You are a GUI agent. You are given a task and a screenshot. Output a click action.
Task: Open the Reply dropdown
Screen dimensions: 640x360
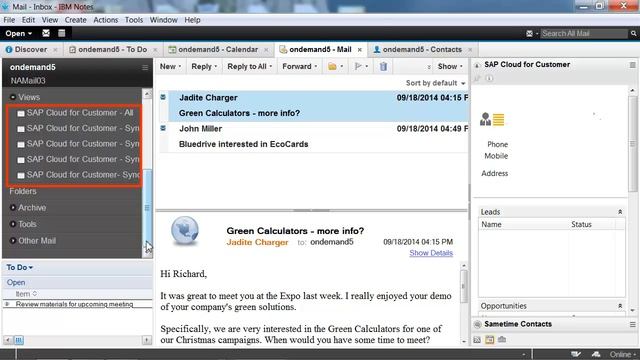(204, 66)
